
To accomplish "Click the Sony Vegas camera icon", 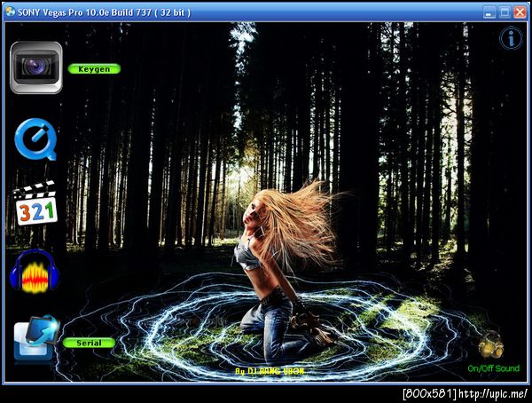I will [36, 67].
